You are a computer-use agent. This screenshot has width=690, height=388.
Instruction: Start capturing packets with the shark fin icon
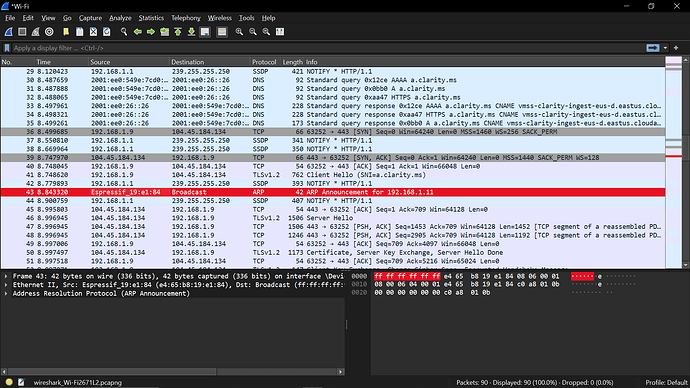coord(8,32)
